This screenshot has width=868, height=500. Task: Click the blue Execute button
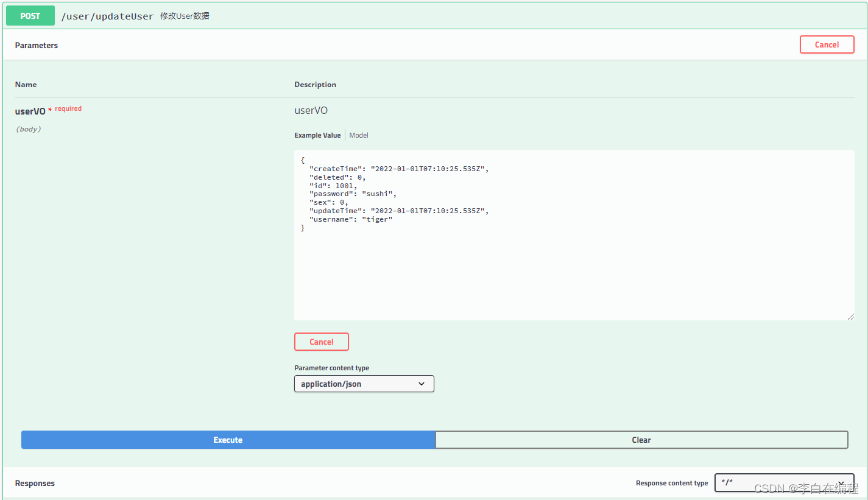[228, 440]
